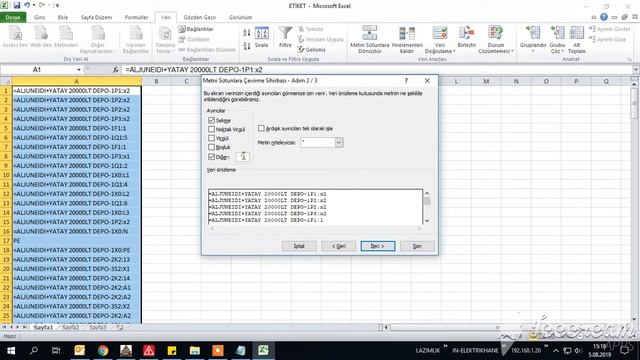Image resolution: width=640 pixels, height=360 pixels.
Task: Toggle the Sekme (Tab) delimiter checkbox
Action: pos(211,120)
